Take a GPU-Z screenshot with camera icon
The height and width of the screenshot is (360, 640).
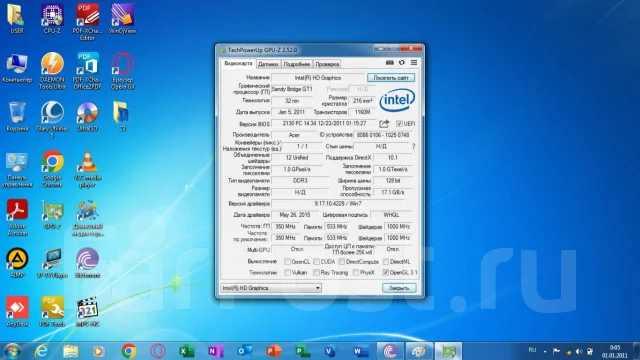coord(389,62)
